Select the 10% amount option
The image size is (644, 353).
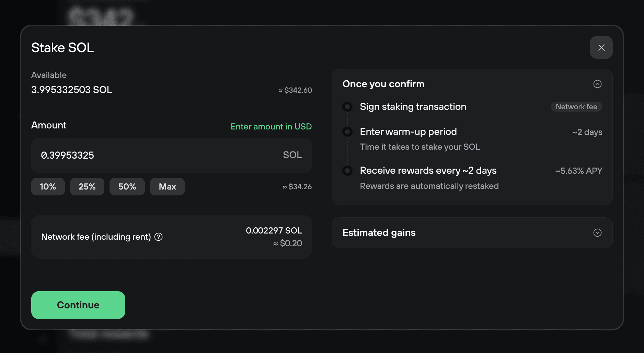(x=48, y=186)
